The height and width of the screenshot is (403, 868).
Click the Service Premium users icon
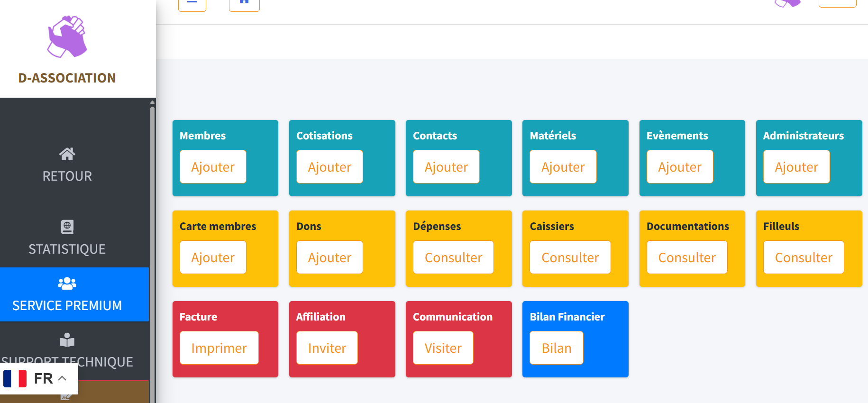click(67, 284)
